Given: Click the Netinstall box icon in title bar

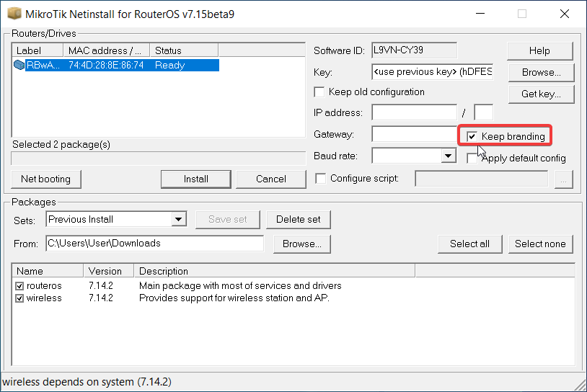Looking at the screenshot, I should (x=14, y=14).
